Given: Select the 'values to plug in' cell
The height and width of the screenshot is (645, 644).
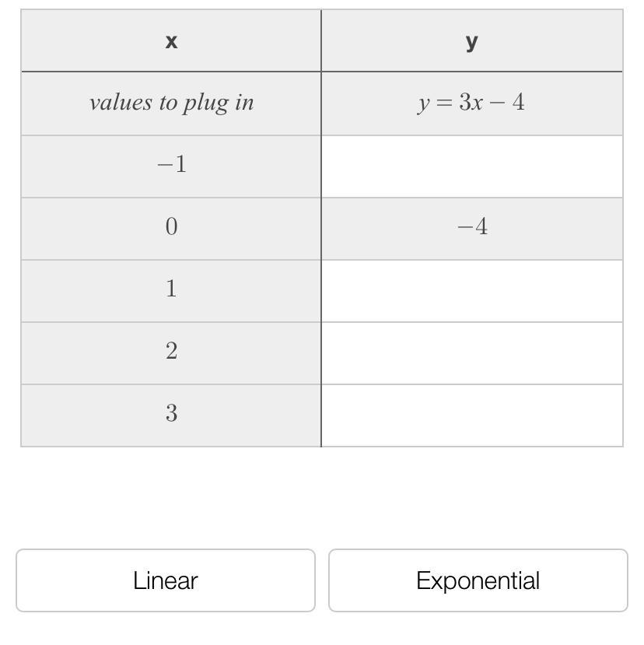Looking at the screenshot, I should coord(171,103).
